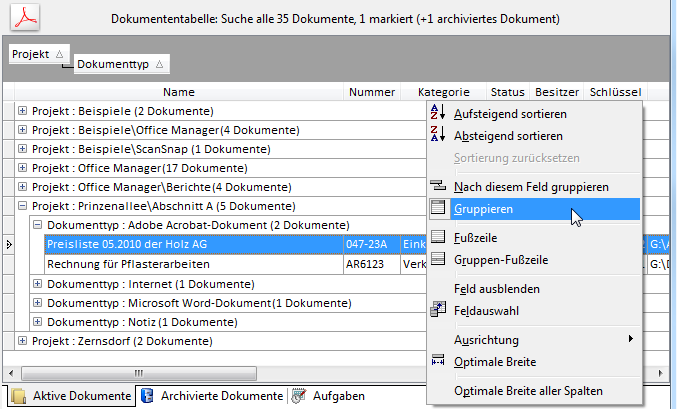Expand the Projekt : Beispiele group

(x=23, y=111)
